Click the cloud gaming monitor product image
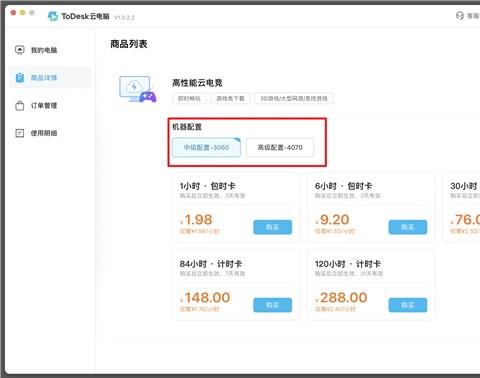This screenshot has height=378, width=480. click(137, 89)
